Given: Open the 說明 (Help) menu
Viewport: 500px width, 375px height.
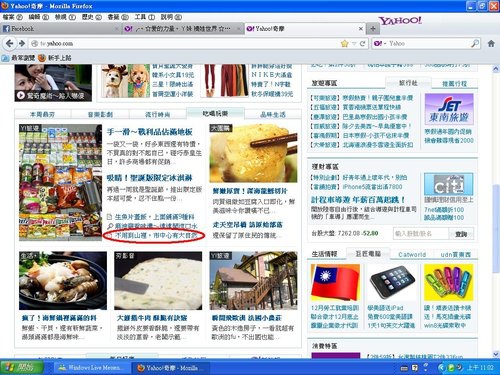Looking at the screenshot, I should 171,17.
